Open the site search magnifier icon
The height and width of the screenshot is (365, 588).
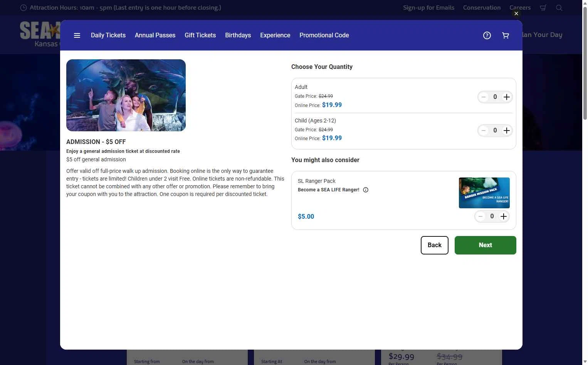pos(559,8)
